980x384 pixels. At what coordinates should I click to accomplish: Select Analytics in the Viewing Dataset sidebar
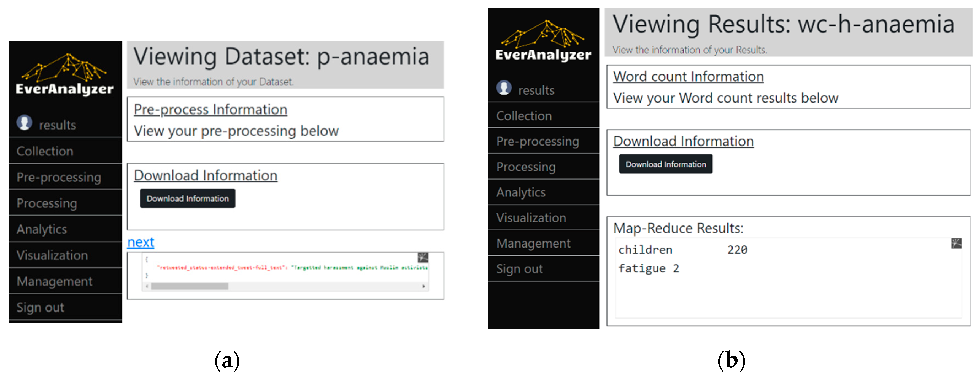click(42, 229)
